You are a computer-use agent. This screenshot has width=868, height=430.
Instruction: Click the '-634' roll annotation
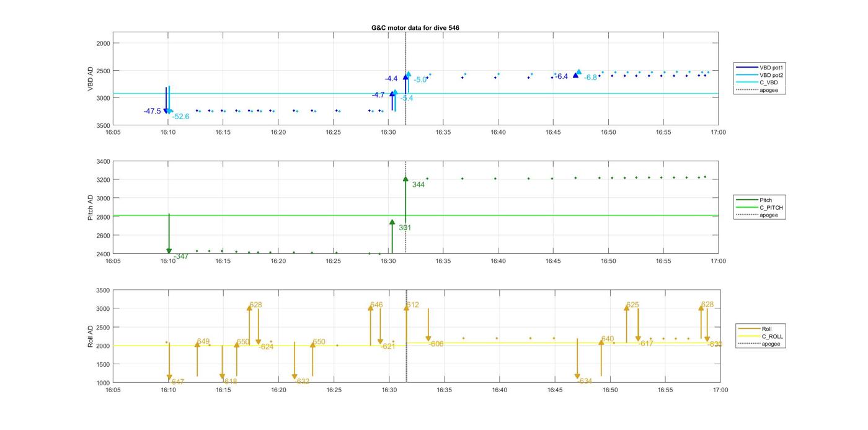point(585,381)
